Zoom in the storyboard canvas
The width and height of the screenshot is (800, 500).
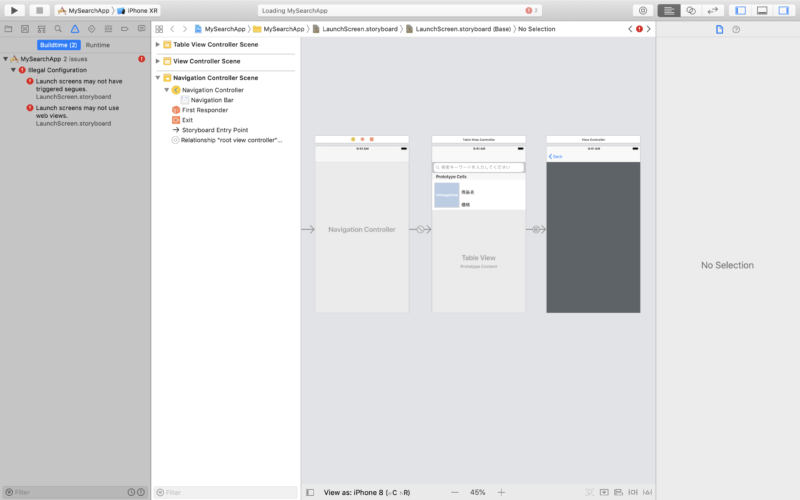point(502,492)
